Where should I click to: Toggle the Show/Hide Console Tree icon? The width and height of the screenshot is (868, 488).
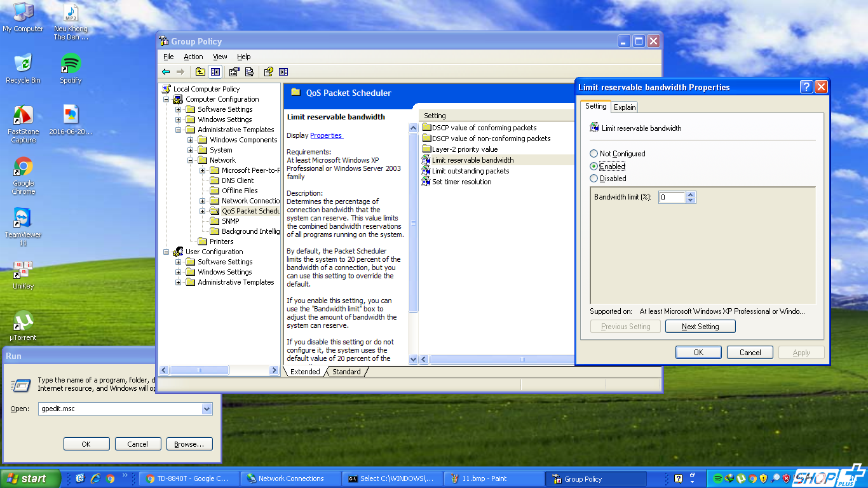(x=215, y=72)
